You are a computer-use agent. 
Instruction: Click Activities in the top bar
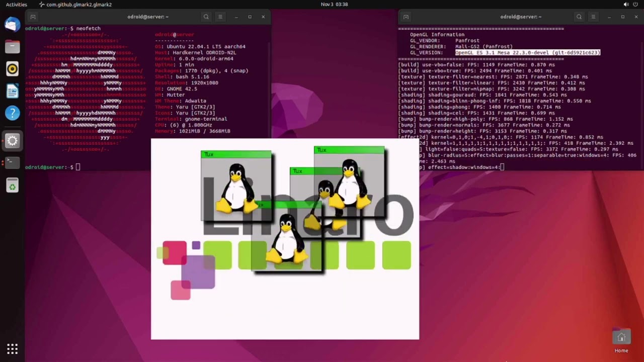click(x=17, y=5)
